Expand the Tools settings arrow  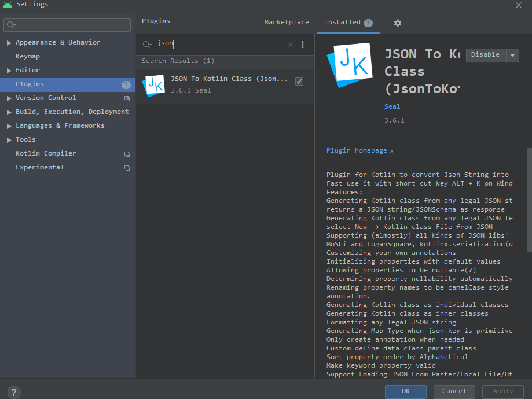[x=9, y=140]
